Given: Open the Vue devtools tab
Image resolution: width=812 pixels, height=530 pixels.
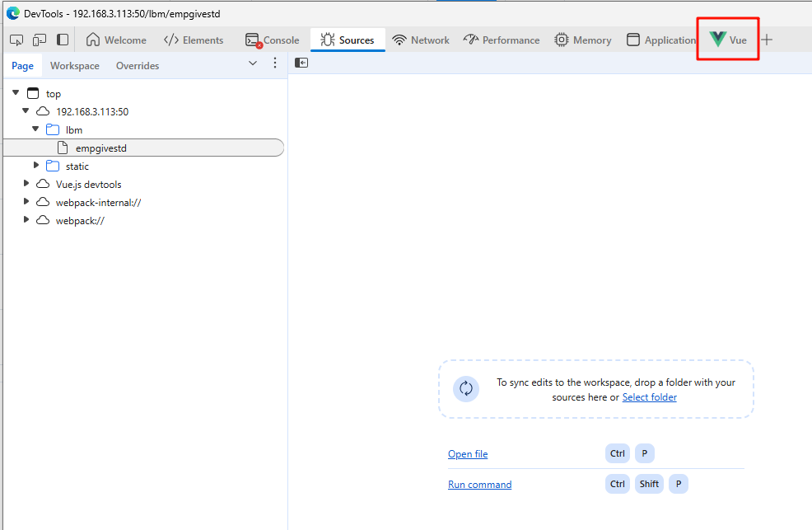Looking at the screenshot, I should tap(728, 40).
